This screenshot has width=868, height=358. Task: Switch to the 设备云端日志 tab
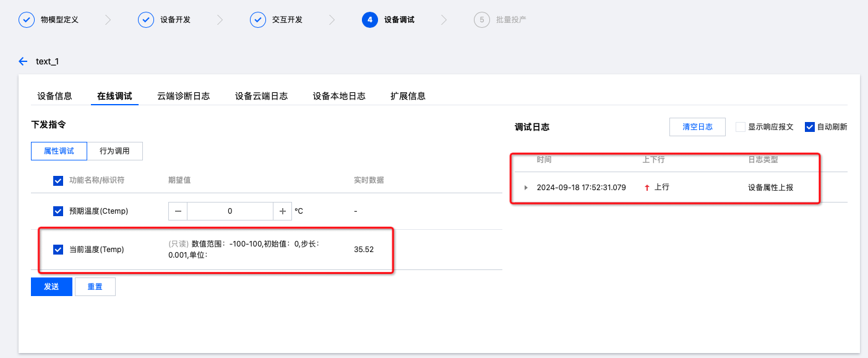point(261,96)
